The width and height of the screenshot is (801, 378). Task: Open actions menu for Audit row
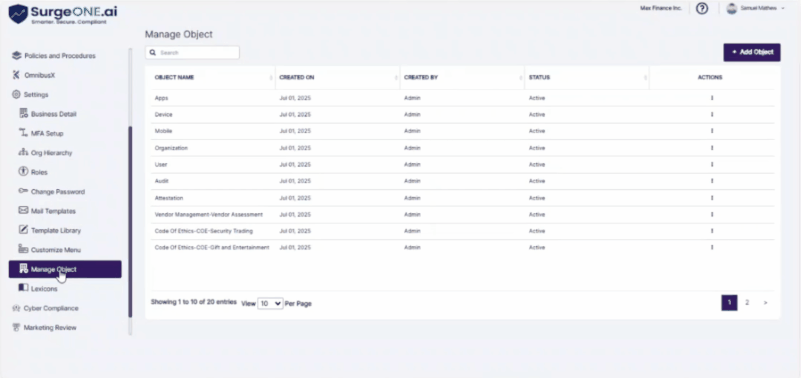tap(712, 181)
